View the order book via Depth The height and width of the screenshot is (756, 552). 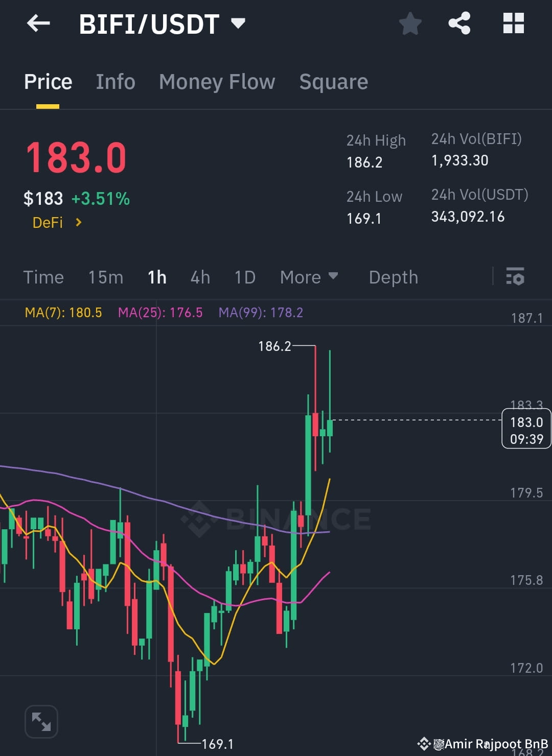click(393, 277)
